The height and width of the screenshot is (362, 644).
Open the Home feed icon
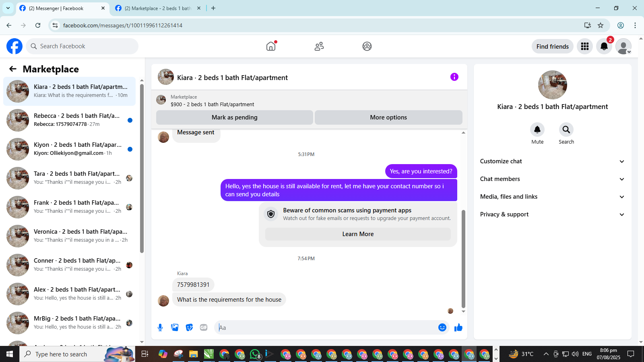tap(271, 46)
